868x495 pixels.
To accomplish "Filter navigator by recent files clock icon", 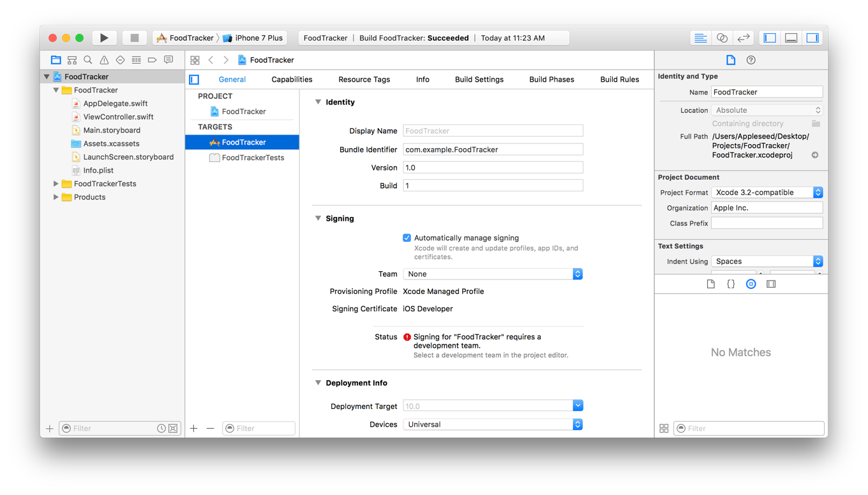I will (x=161, y=429).
